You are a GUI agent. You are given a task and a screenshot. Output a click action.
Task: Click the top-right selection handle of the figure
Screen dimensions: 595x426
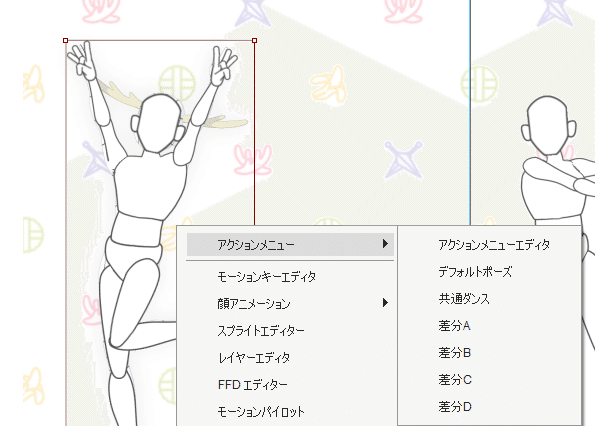point(255,40)
